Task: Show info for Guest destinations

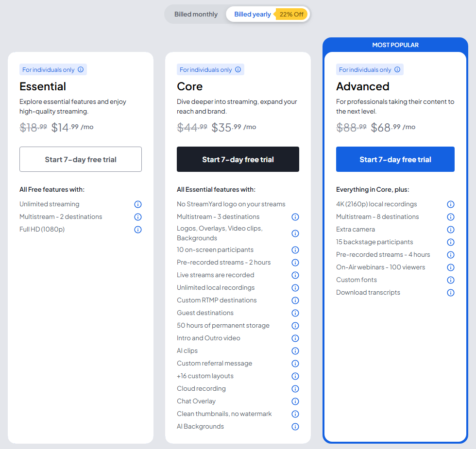Action: click(x=295, y=313)
